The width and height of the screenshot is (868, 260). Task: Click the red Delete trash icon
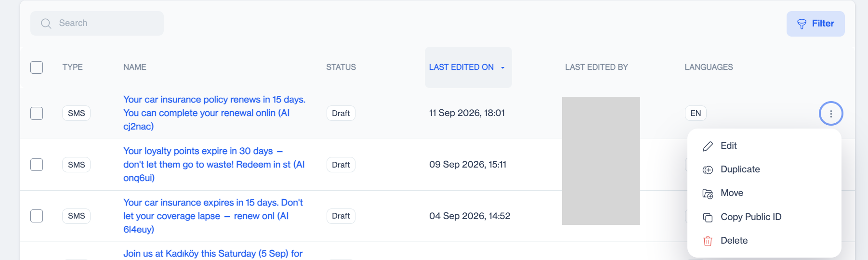708,241
